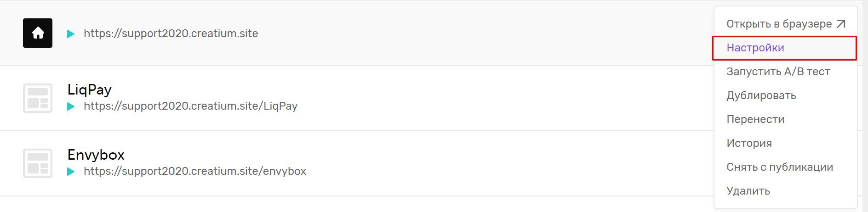Open the https://support2020.creatium.site link
The image size is (868, 212).
(171, 33)
